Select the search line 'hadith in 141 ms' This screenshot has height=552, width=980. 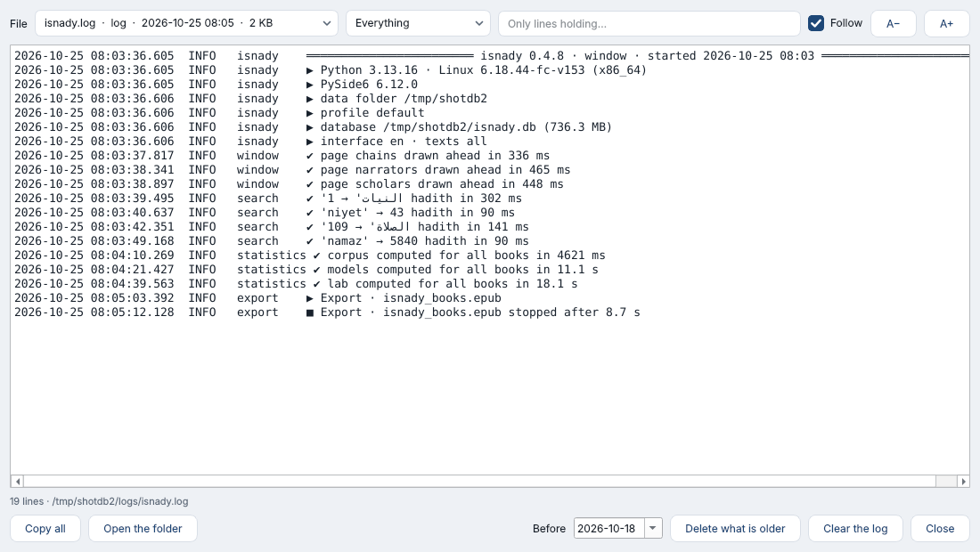click(x=271, y=228)
